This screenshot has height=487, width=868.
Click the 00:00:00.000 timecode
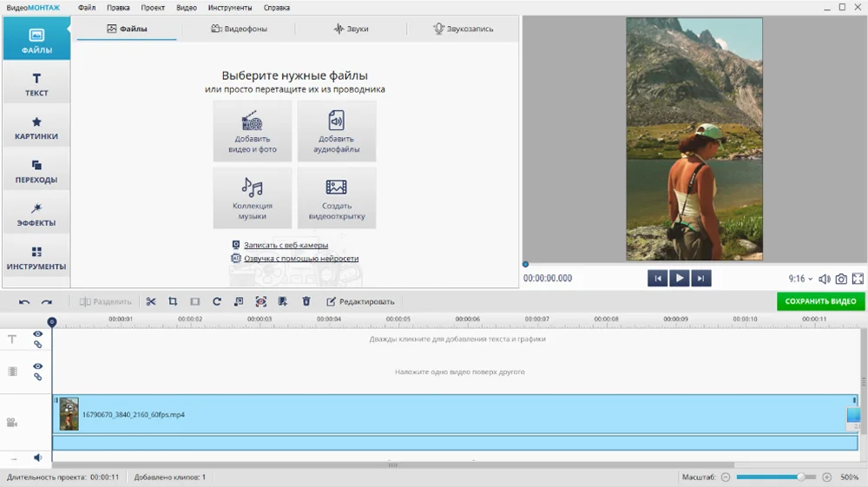(548, 279)
